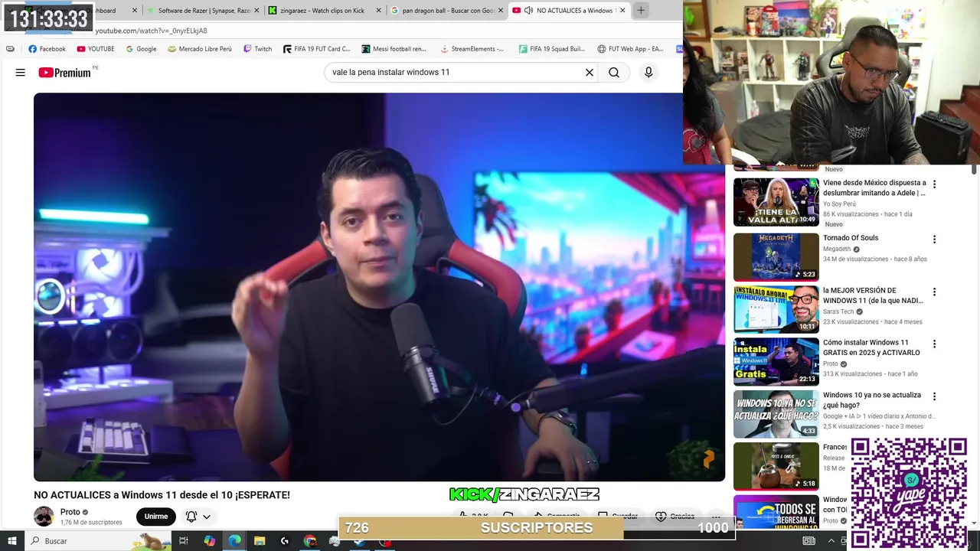Screen dimensions: 980x551
Task: Open Logitech G Hub taskbar icon
Action: (x=285, y=541)
